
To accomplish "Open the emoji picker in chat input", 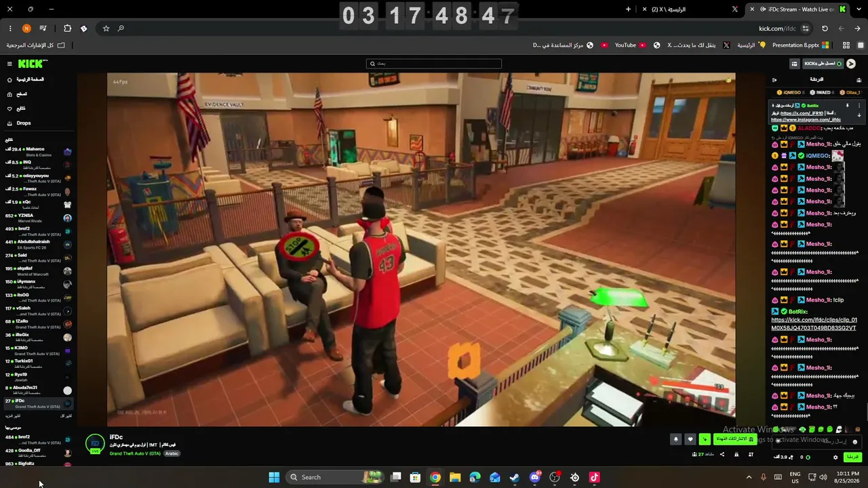I will tap(856, 441).
